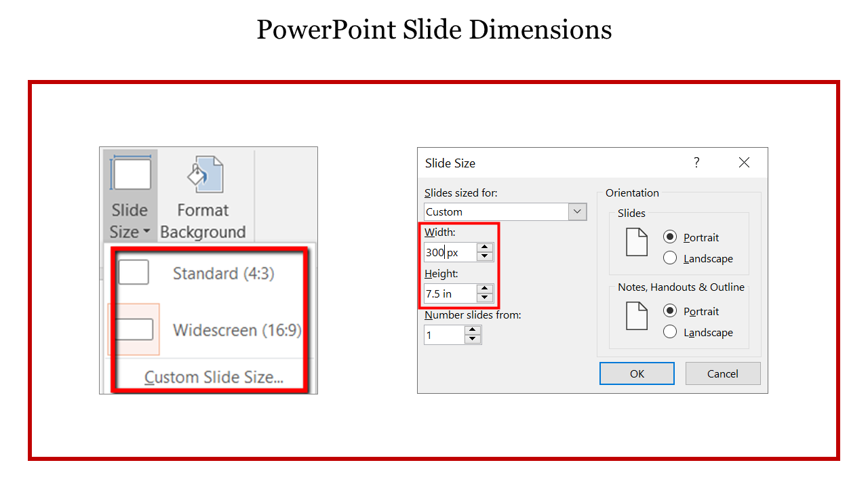Click the OK button
868x488 pixels.
(636, 373)
